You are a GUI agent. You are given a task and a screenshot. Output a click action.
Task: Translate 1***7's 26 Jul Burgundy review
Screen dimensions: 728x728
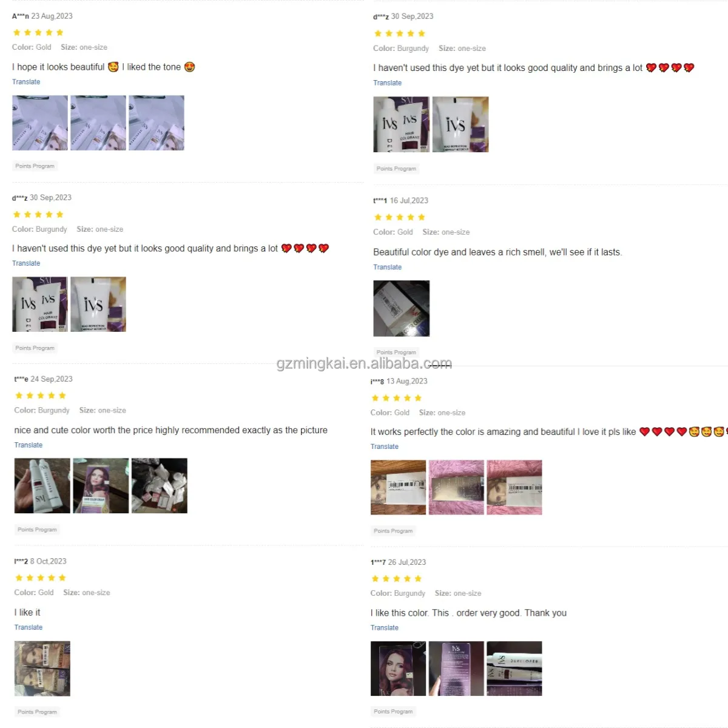[x=385, y=628]
